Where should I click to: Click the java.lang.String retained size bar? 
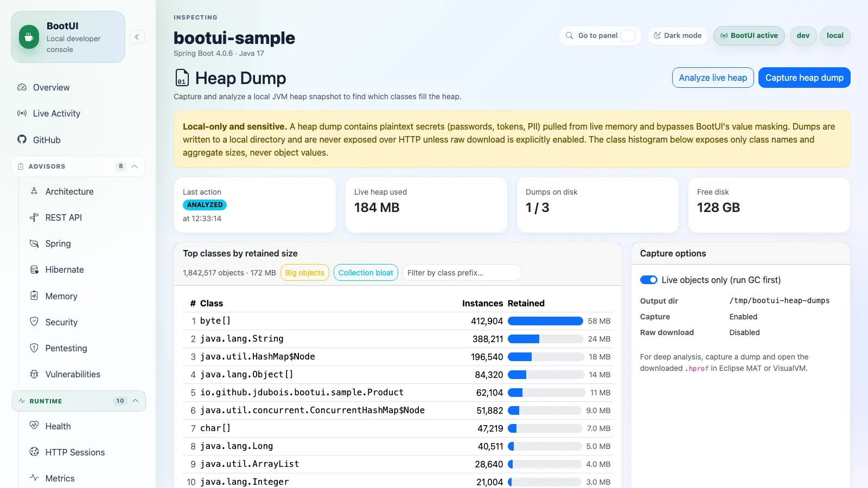click(x=545, y=339)
